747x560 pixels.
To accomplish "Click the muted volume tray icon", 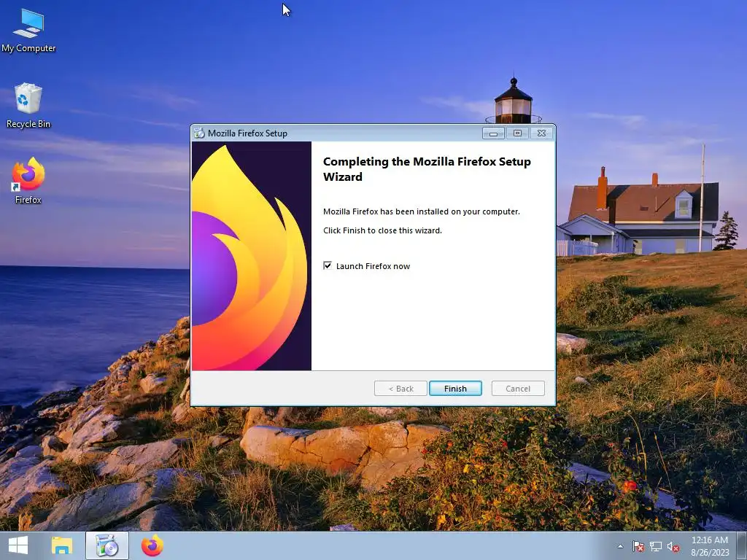I will [673, 546].
